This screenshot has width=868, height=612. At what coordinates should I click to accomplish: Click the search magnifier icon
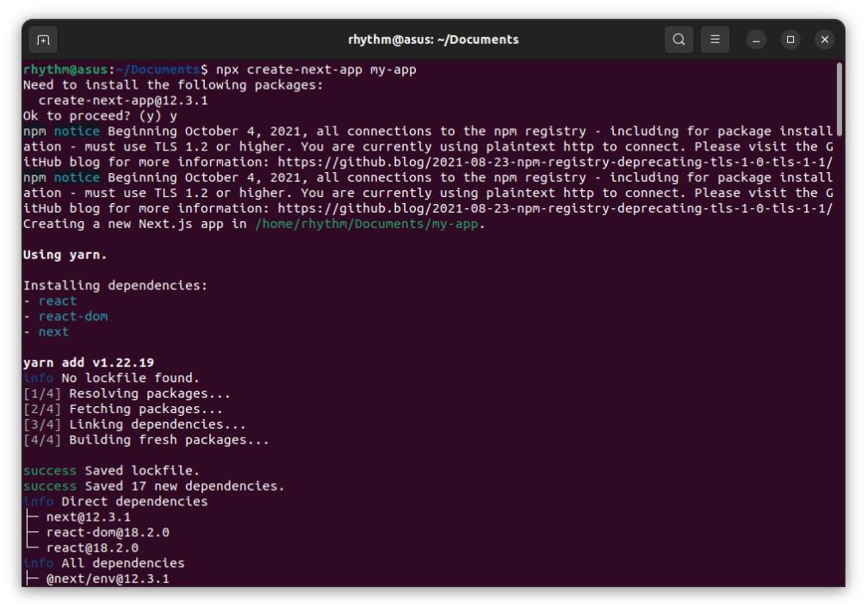[679, 40]
